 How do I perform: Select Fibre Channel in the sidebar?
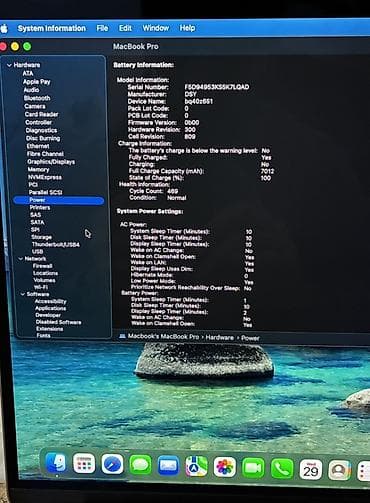pyautogui.click(x=45, y=154)
